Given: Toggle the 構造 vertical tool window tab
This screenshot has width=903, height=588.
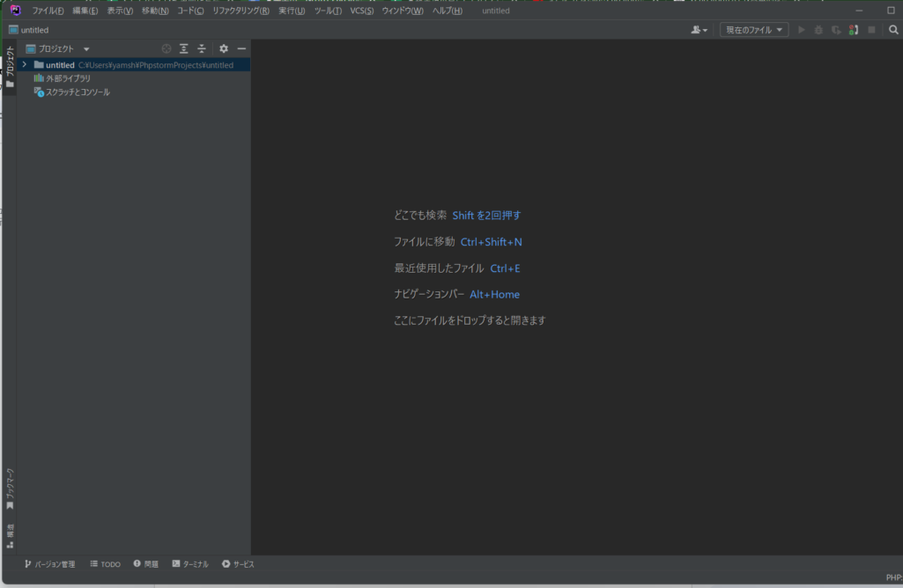Looking at the screenshot, I should 9,536.
